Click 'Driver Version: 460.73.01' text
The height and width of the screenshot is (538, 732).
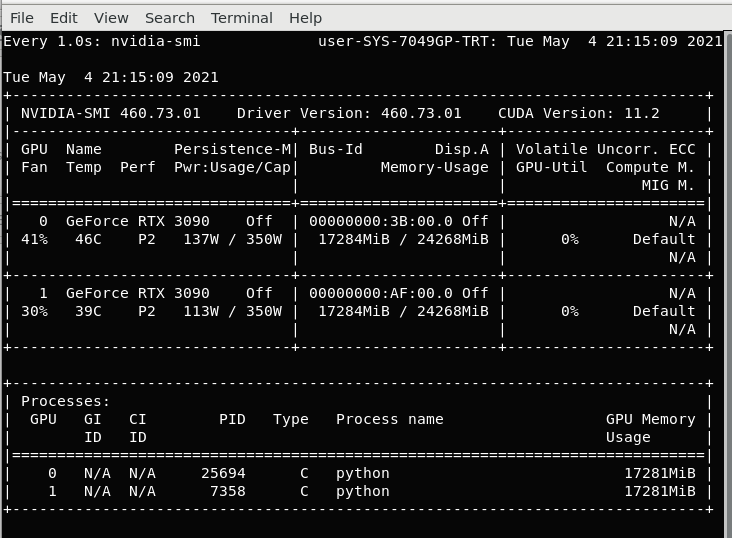349,113
